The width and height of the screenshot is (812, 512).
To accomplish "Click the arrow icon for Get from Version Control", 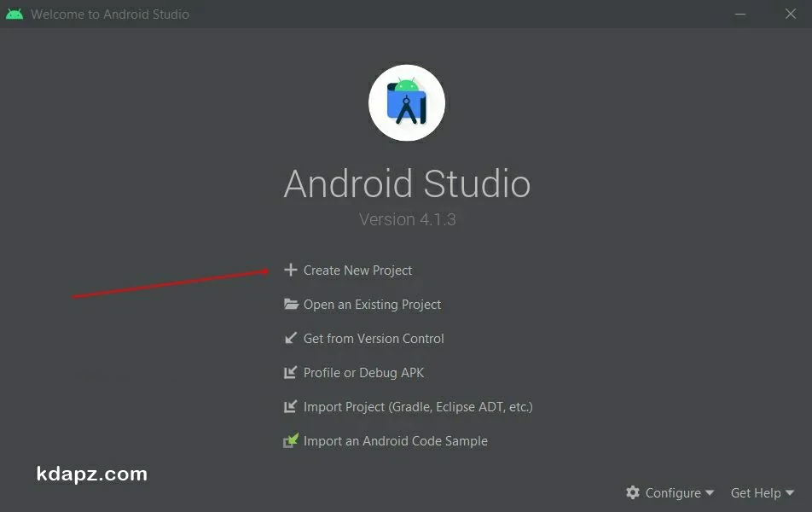I will tap(290, 339).
